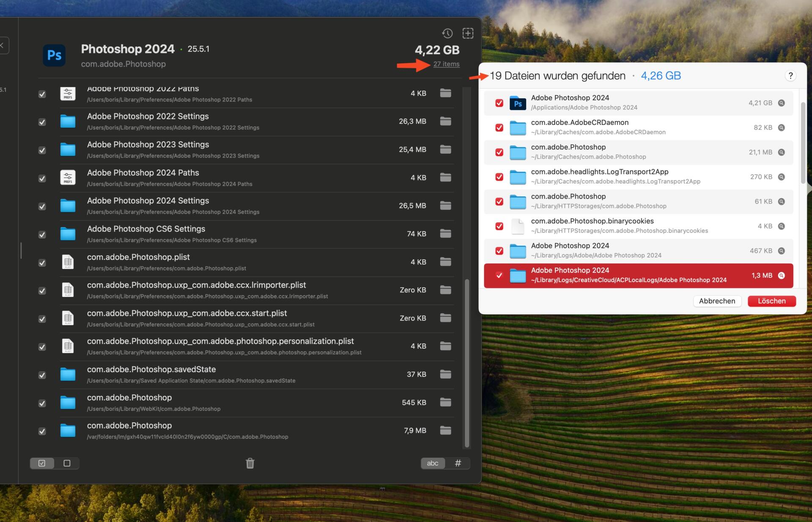Screen dimensions: 812x522
Task: Reveal lrimporter.plist file in Finder
Action: click(445, 290)
